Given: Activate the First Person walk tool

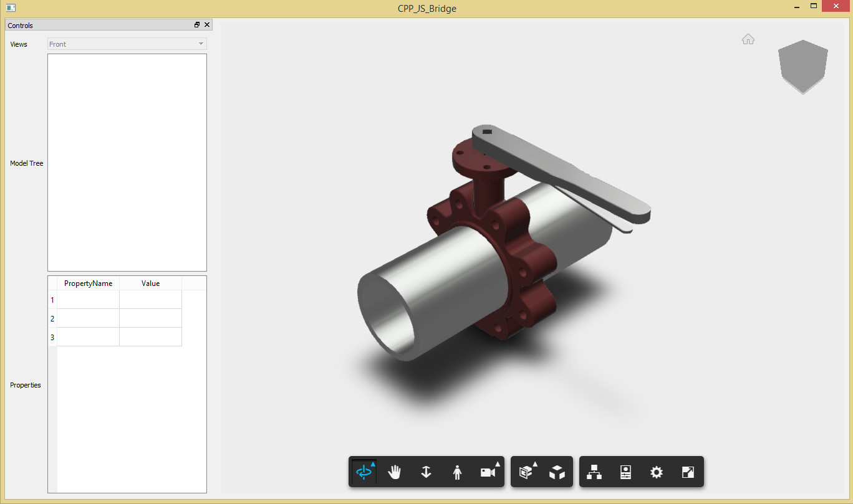Looking at the screenshot, I should pyautogui.click(x=457, y=472).
